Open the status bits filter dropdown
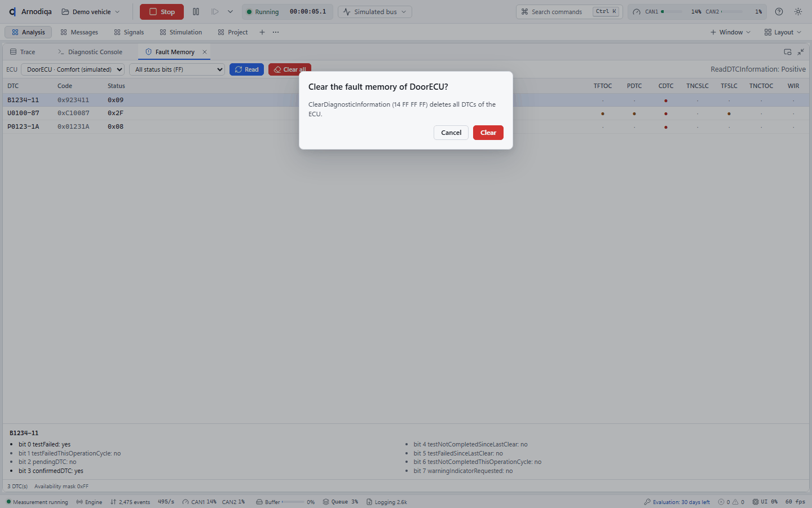812x508 pixels. click(177, 69)
